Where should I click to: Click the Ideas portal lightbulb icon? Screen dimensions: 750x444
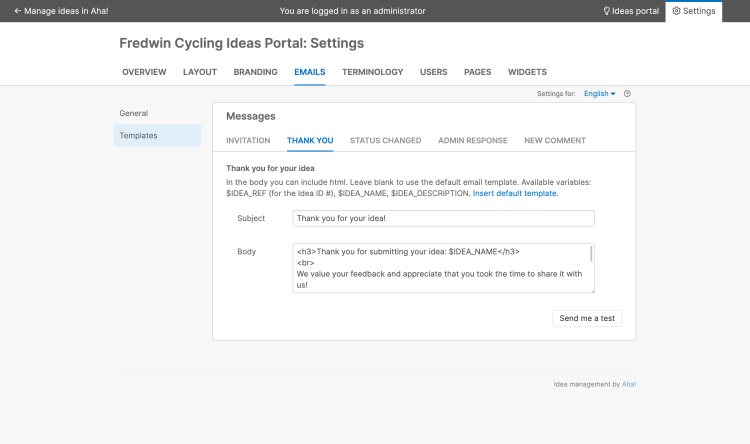(x=607, y=11)
